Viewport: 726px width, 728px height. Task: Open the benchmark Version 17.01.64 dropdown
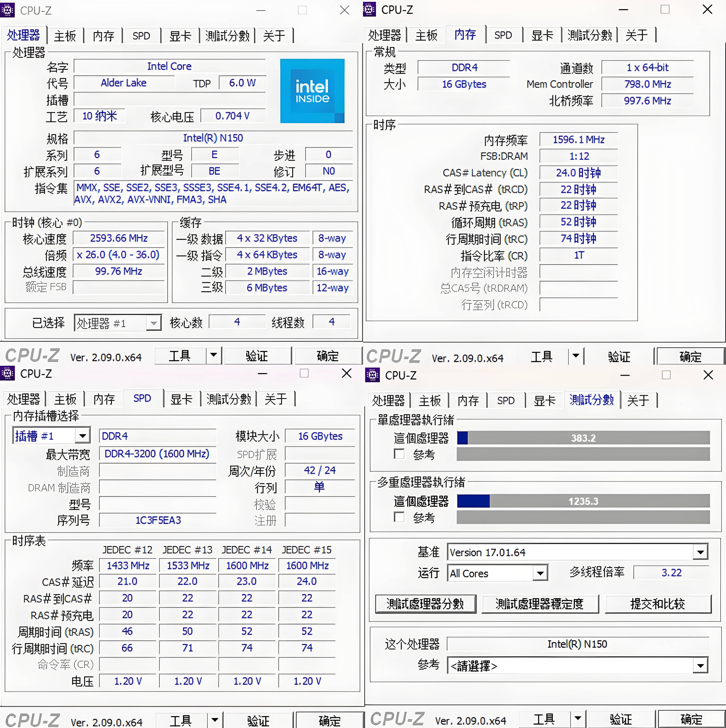(x=701, y=552)
